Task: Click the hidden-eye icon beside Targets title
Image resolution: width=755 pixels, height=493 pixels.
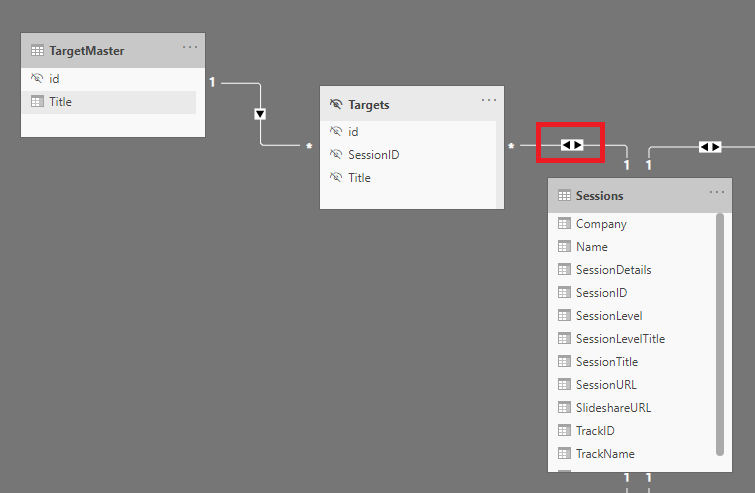Action: coord(336,104)
